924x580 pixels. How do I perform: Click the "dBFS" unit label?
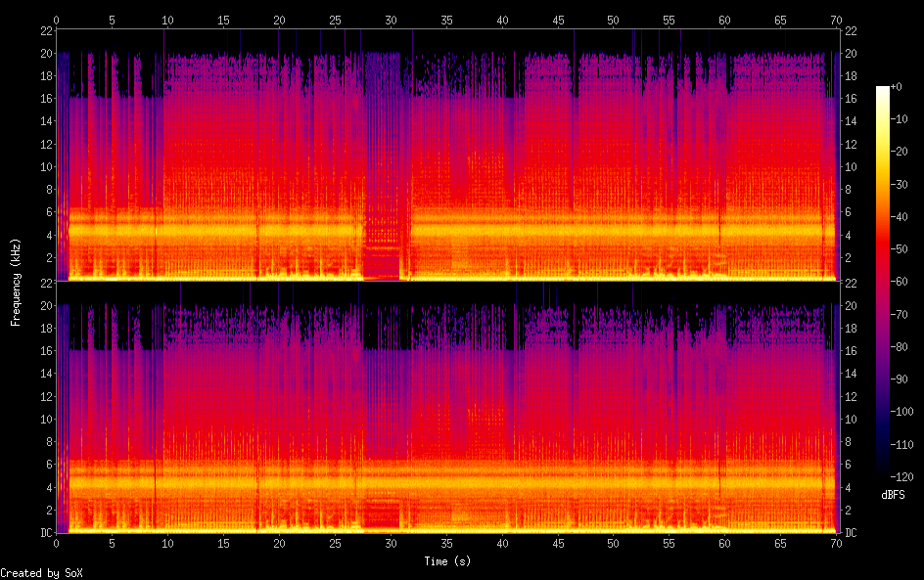(x=893, y=495)
